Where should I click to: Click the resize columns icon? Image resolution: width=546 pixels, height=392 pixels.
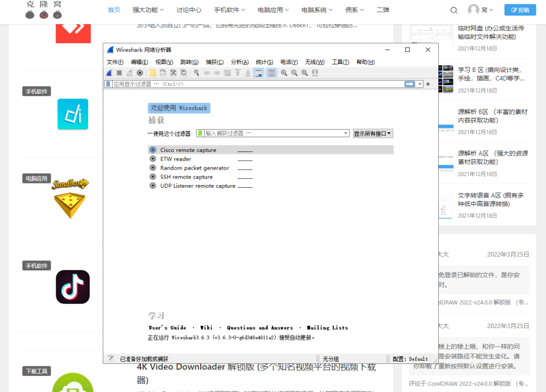coord(315,73)
